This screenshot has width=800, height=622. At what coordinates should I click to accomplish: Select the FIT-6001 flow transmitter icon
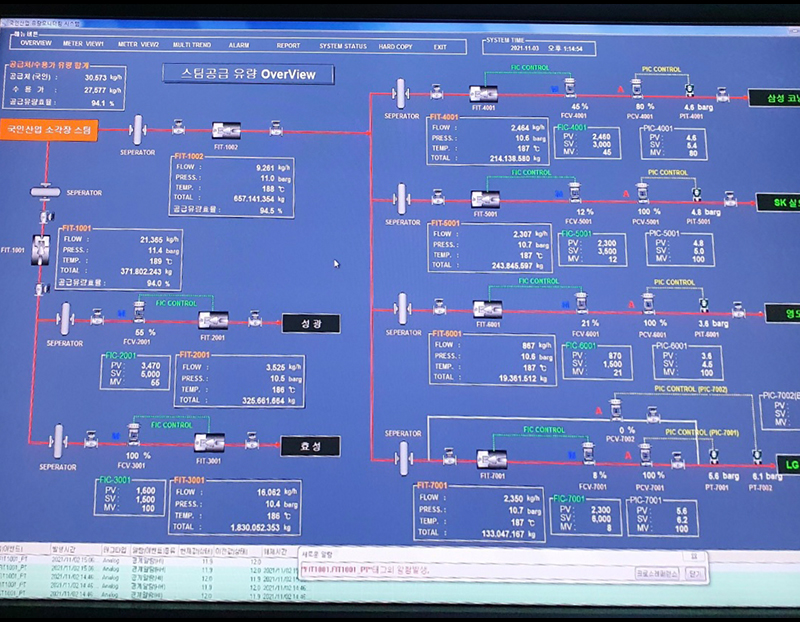(x=486, y=308)
